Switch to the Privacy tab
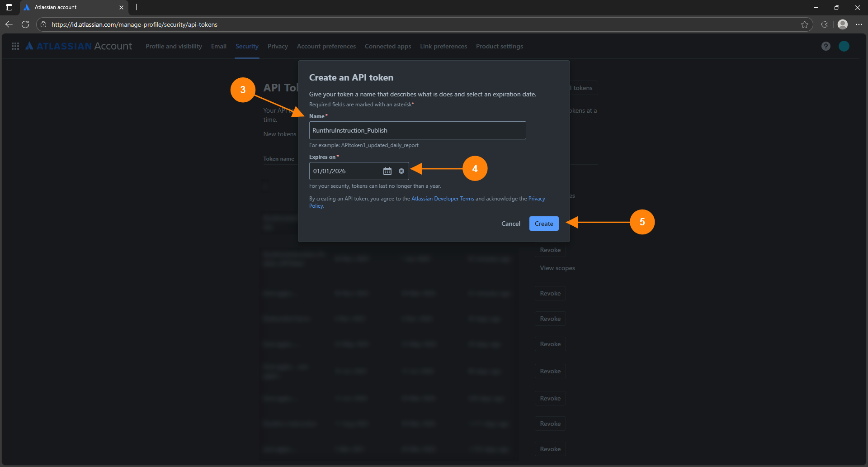The height and width of the screenshot is (467, 868). [278, 46]
